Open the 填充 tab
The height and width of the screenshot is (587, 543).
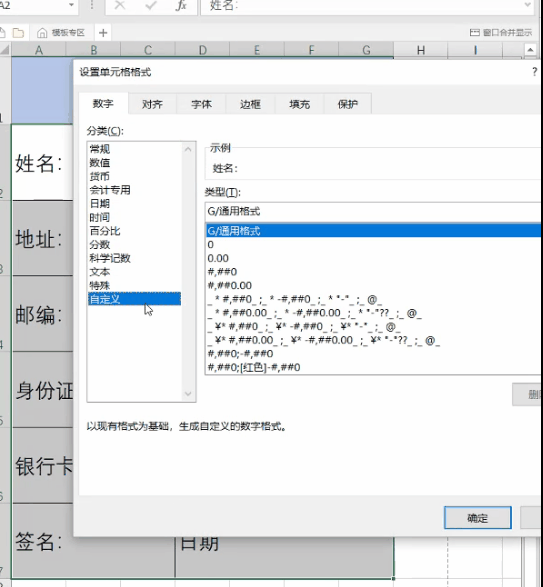click(299, 104)
